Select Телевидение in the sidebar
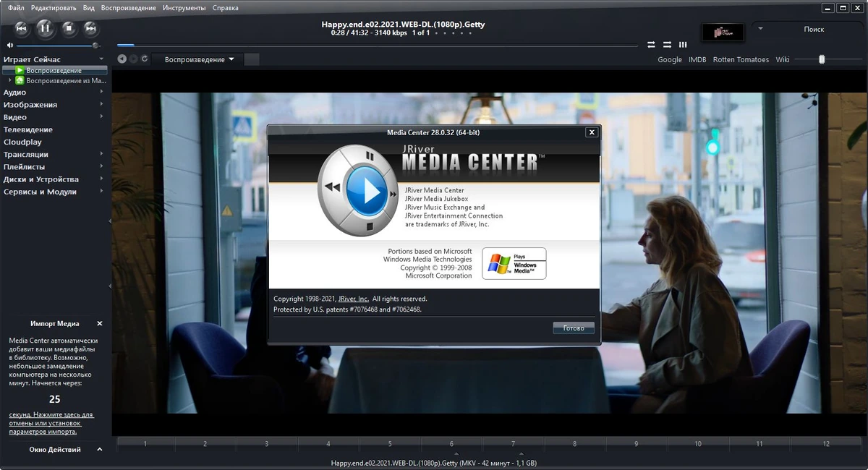The image size is (868, 470). pyautogui.click(x=28, y=129)
